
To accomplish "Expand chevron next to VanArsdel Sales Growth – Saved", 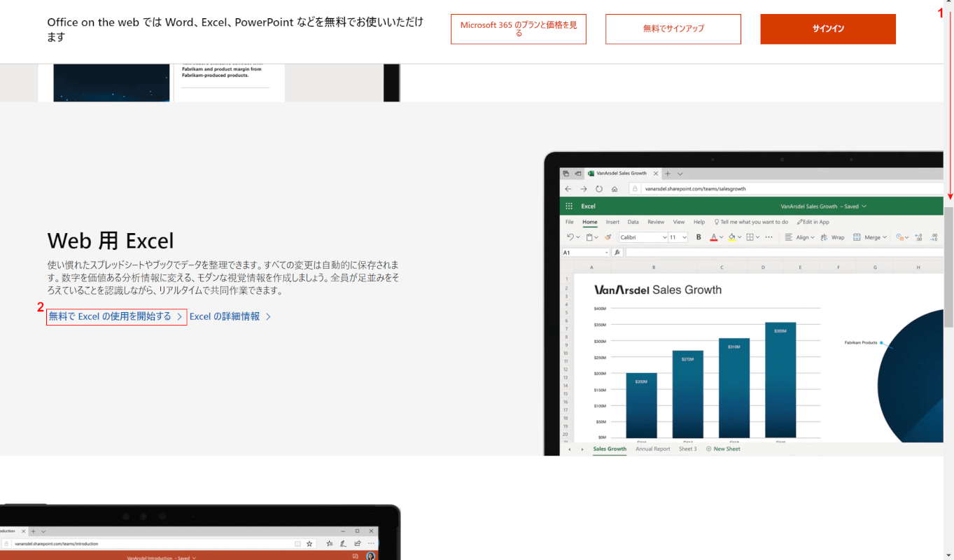I will pos(864,206).
